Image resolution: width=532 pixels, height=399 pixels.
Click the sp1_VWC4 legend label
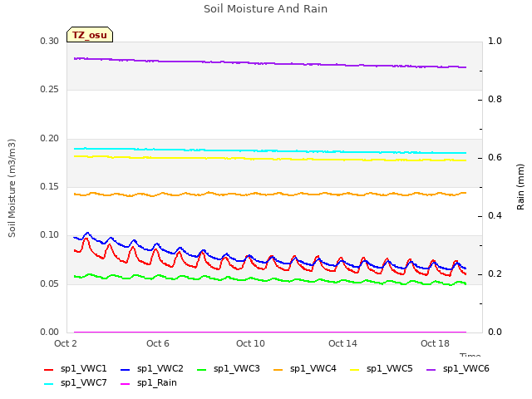313,368
